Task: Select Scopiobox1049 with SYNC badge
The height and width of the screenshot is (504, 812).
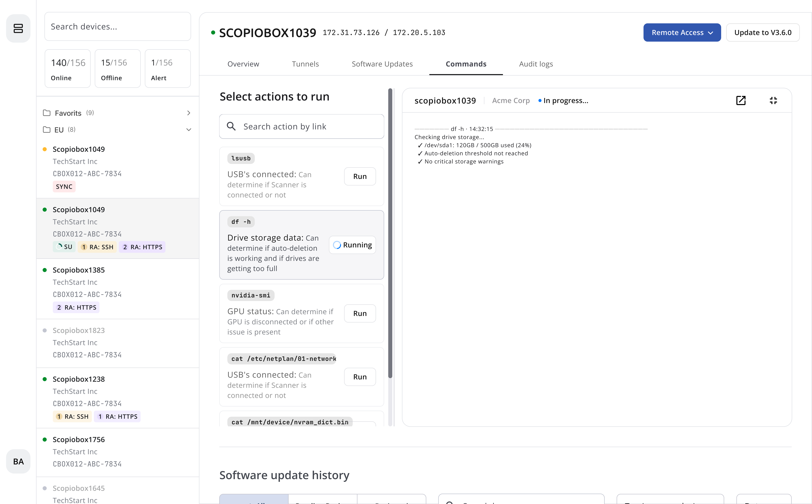Action: click(118, 168)
